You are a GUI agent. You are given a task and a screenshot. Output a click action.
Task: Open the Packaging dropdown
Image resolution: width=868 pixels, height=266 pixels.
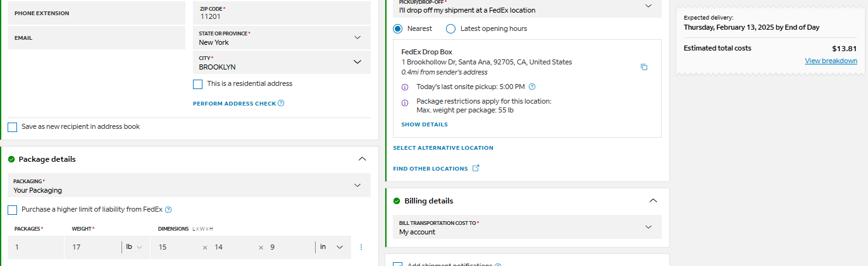point(189,185)
